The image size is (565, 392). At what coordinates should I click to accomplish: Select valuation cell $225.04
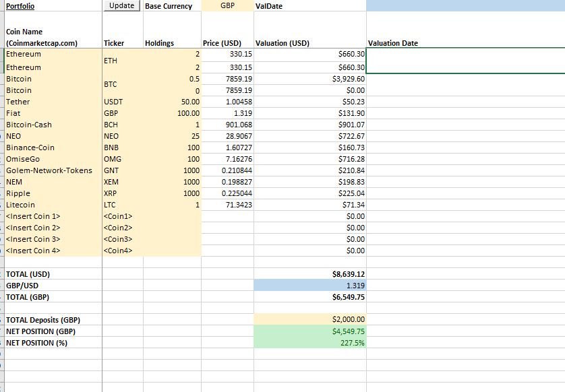point(310,194)
